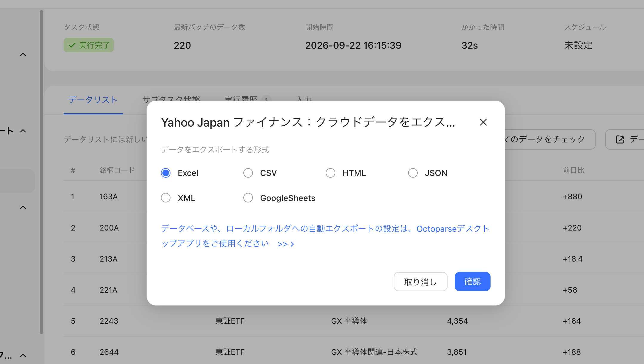Click the +58 change value
This screenshot has width=644, height=364.
click(570, 290)
